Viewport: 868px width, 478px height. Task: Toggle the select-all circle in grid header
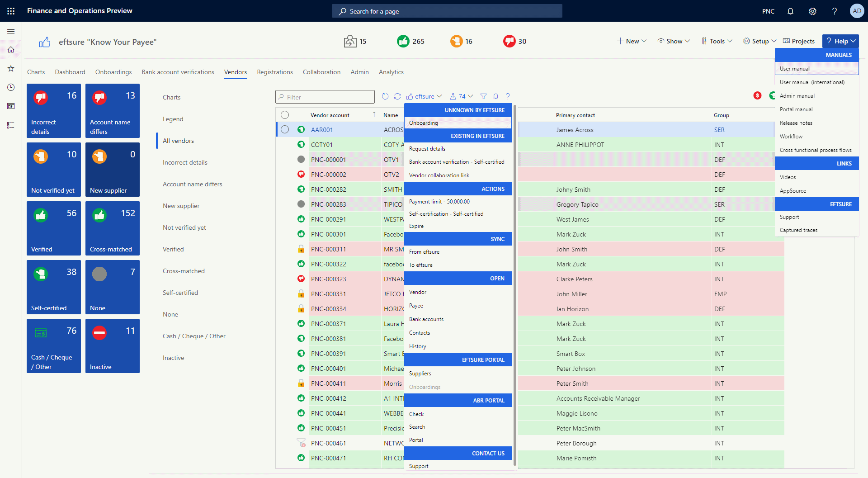[x=285, y=115]
